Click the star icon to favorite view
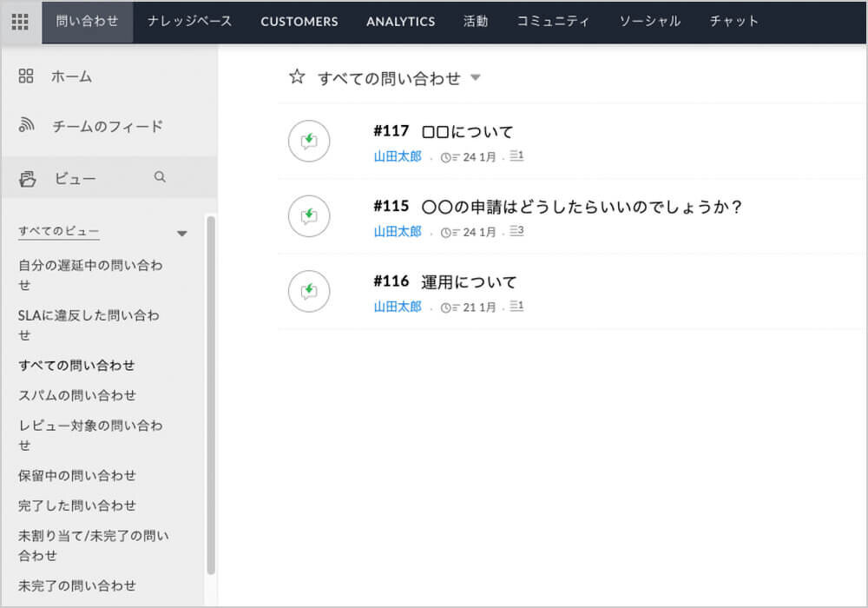 297,77
